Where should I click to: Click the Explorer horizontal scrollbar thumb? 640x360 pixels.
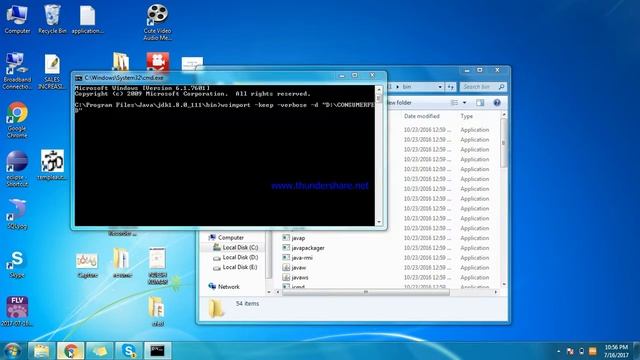(x=366, y=292)
